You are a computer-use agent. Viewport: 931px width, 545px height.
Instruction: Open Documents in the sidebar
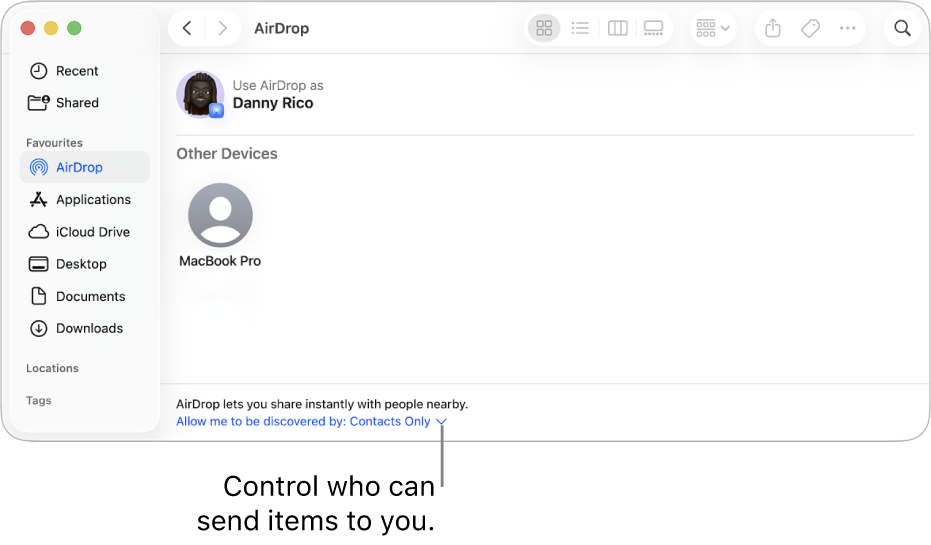(x=84, y=296)
